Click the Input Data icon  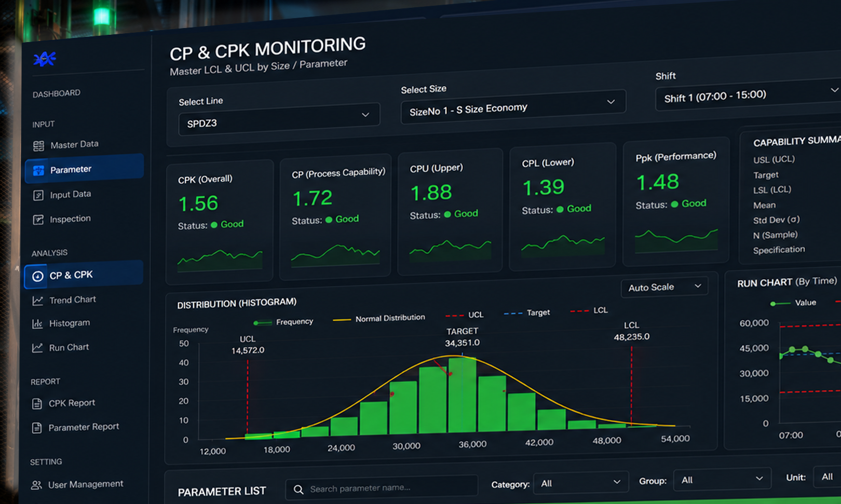tap(38, 195)
